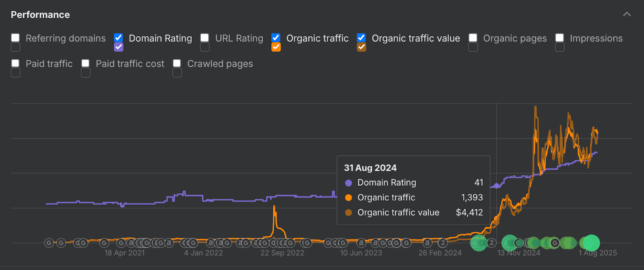
Task: Uncheck the Domain Rating metric
Action: [118, 38]
